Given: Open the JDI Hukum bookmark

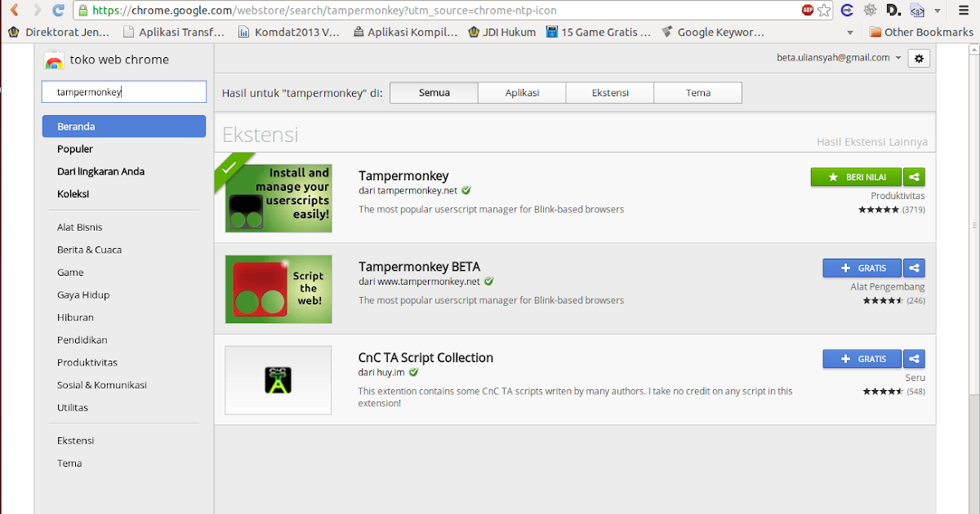Looking at the screenshot, I should point(502,33).
